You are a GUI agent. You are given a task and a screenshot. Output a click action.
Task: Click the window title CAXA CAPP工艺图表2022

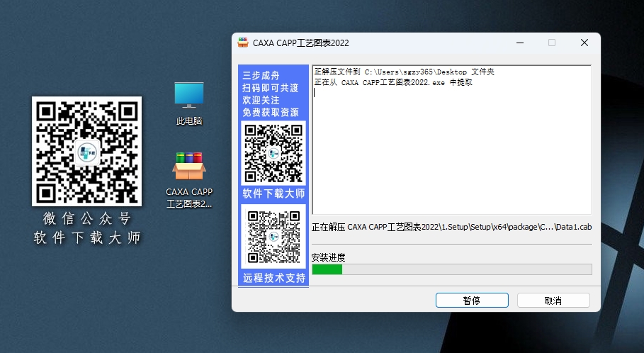300,43
